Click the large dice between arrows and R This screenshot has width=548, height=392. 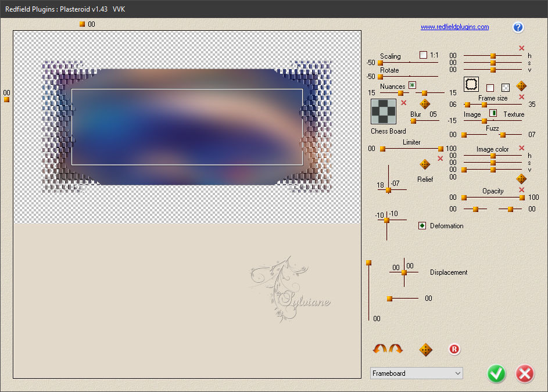click(x=425, y=350)
